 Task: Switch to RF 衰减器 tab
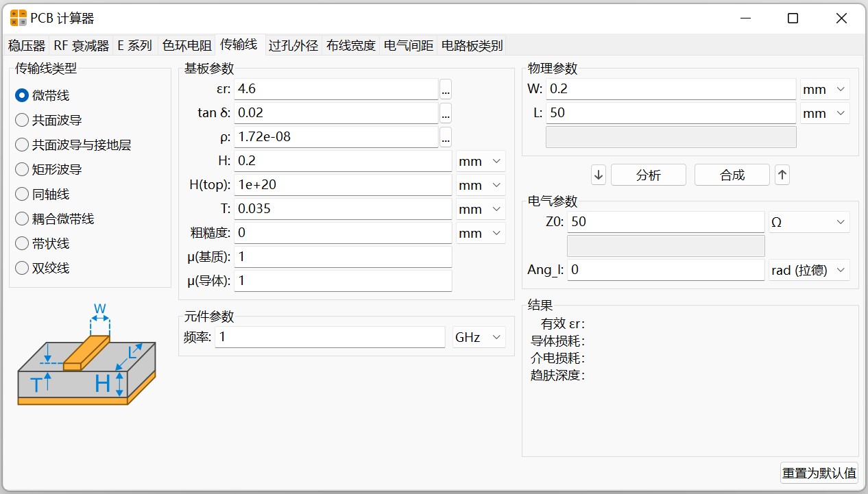point(82,46)
